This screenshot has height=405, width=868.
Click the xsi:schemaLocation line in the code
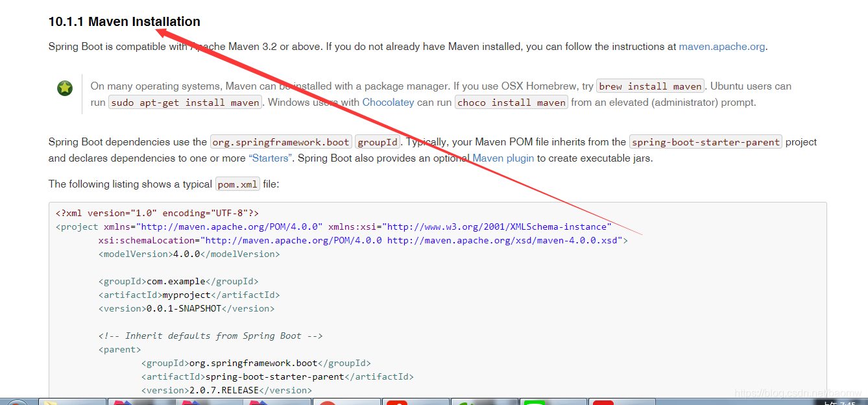point(363,240)
